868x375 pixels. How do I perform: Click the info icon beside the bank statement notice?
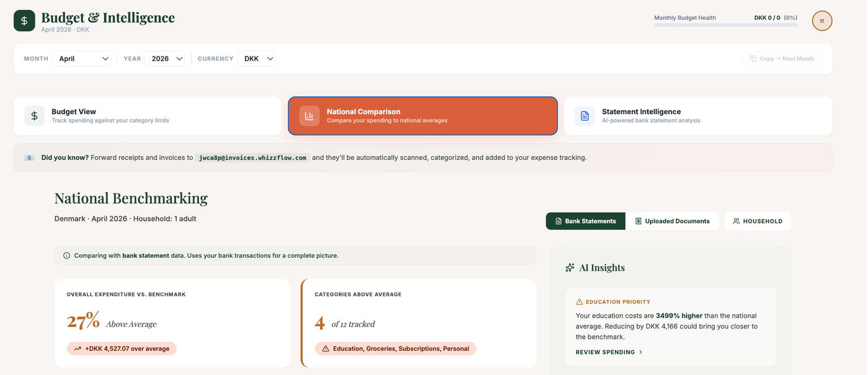click(x=66, y=254)
